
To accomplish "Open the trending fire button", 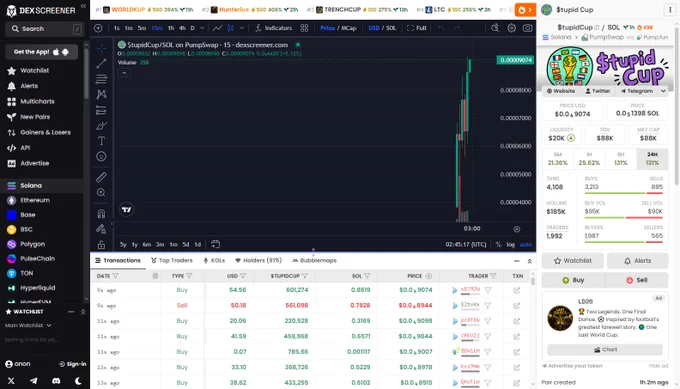I will (x=525, y=10).
